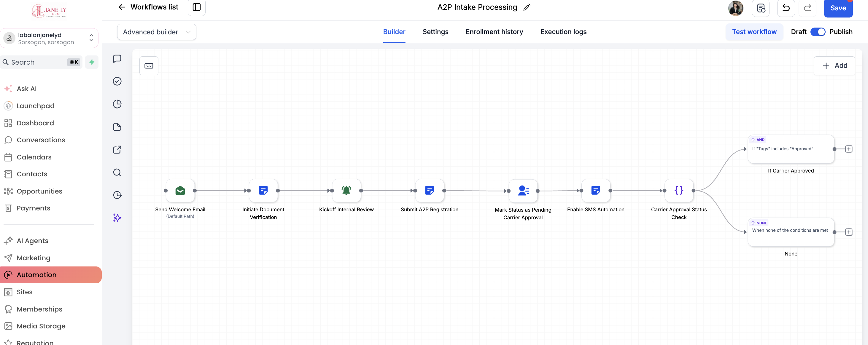868x345 pixels.
Task: Toggle the sidebar panel icon
Action: click(x=196, y=7)
